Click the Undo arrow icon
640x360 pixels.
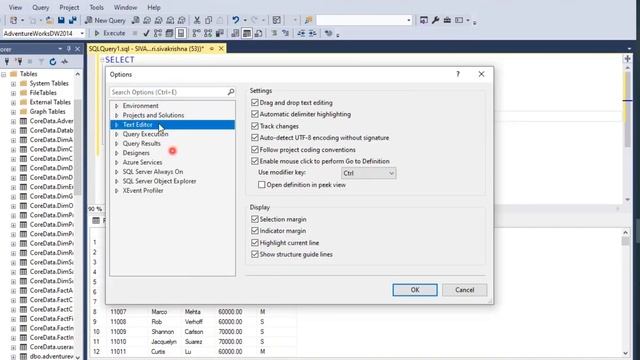236,20
